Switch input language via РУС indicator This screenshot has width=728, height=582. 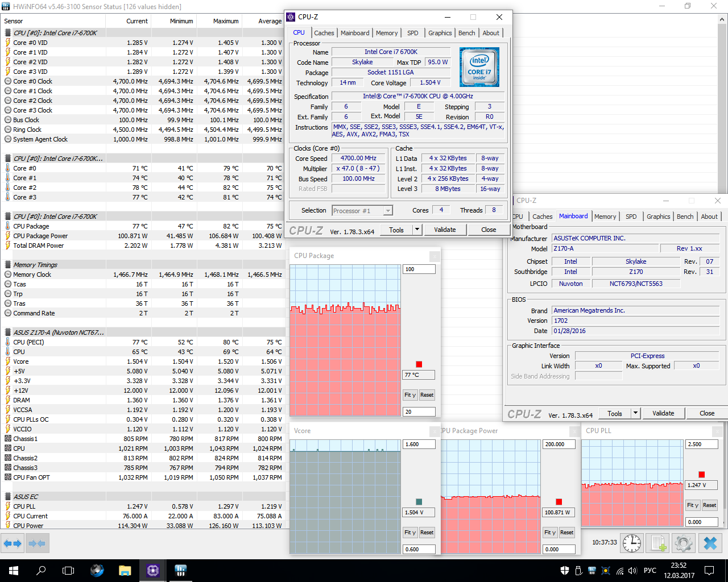650,571
